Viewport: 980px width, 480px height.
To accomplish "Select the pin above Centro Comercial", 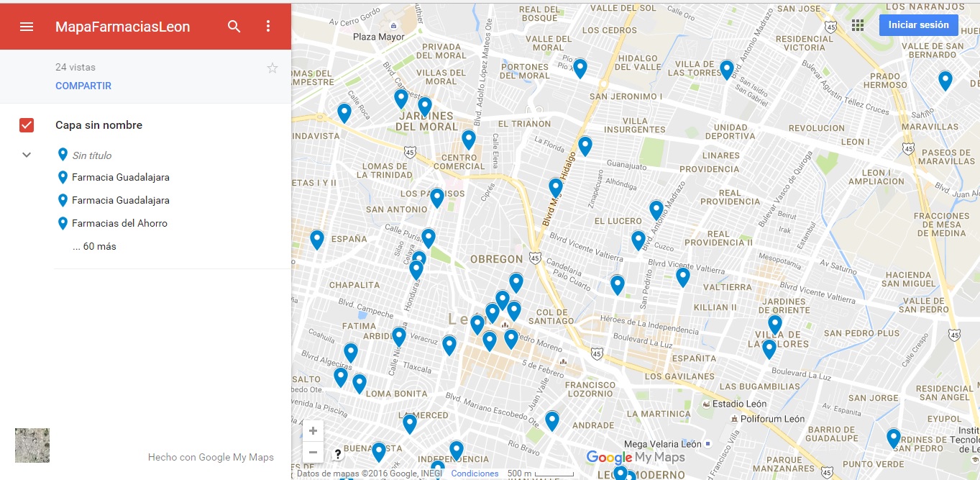I will tap(469, 140).
